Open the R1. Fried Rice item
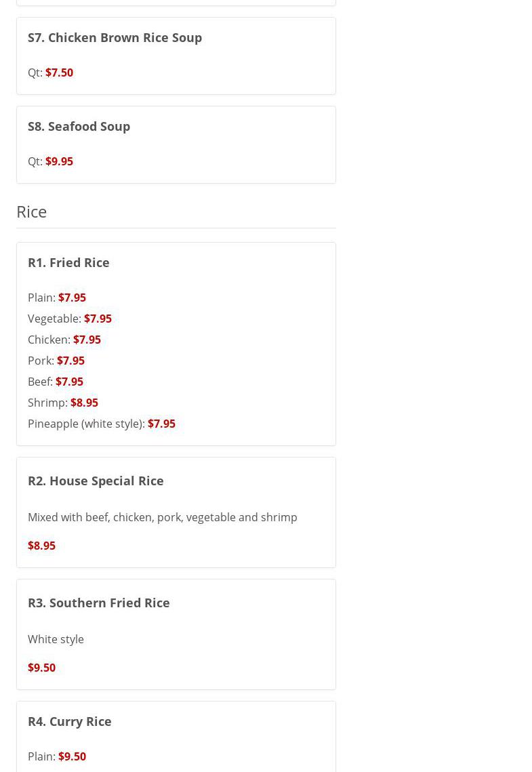Image resolution: width=532 pixels, height=772 pixels. [x=68, y=262]
